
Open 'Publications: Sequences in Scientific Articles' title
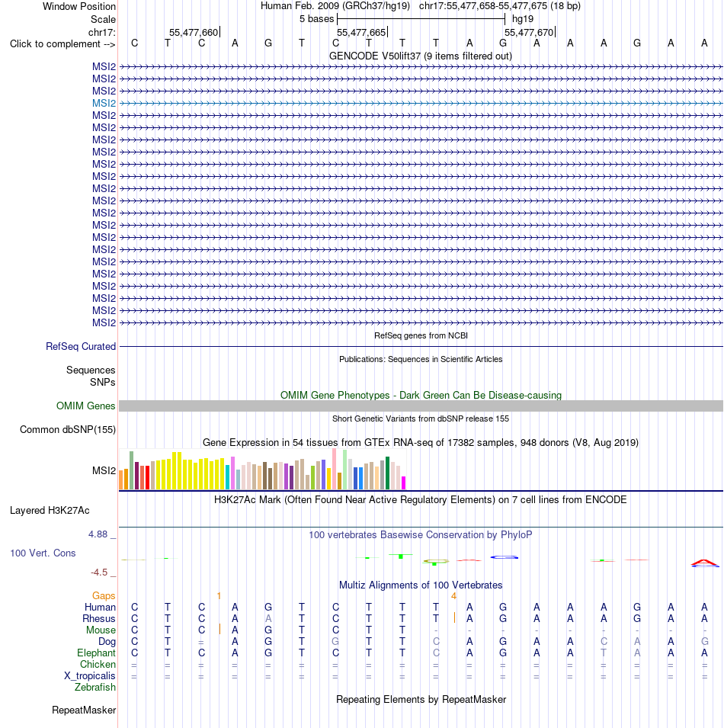(421, 359)
